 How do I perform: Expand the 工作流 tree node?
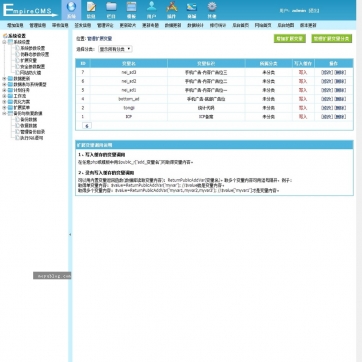[x=4, y=96]
